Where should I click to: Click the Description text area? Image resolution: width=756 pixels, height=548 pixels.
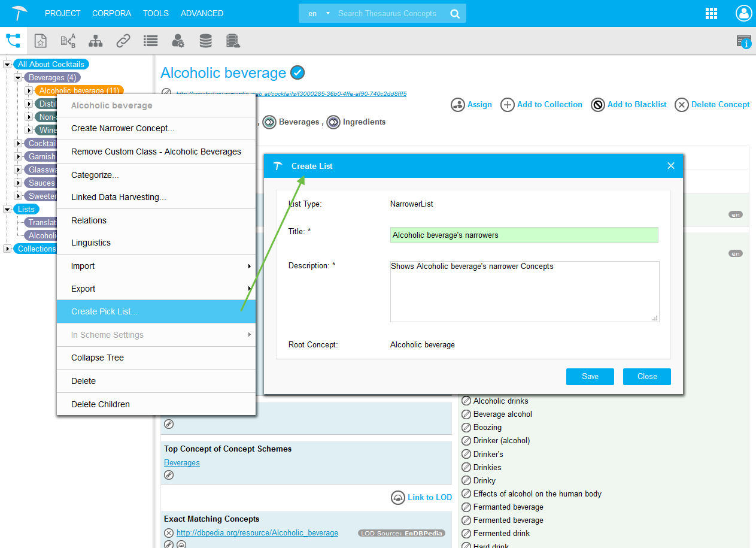coord(524,291)
